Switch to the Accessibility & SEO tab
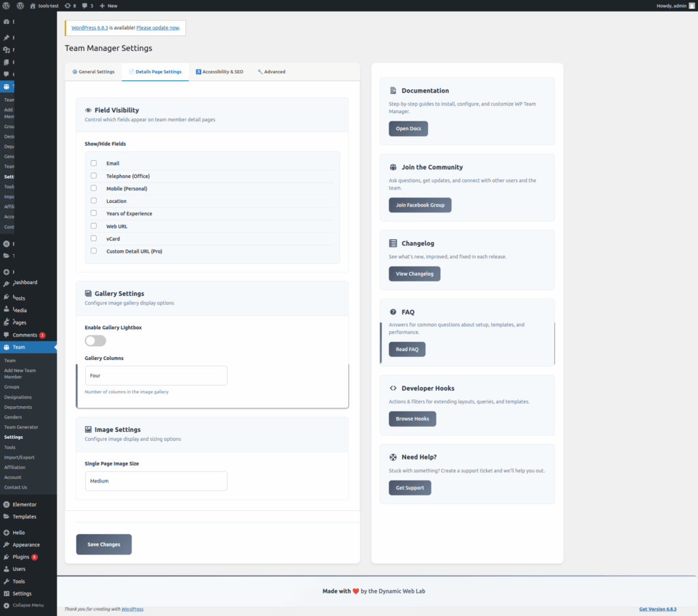Viewport: 698px width, 616px height. [x=219, y=72]
